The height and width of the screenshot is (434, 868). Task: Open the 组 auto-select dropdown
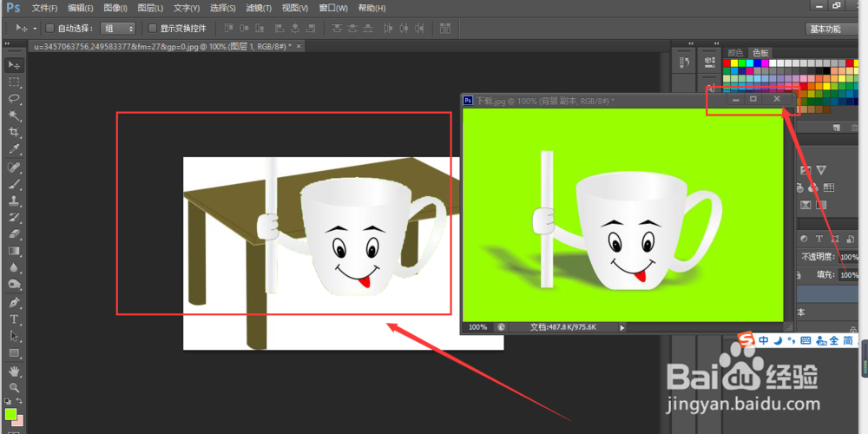118,28
